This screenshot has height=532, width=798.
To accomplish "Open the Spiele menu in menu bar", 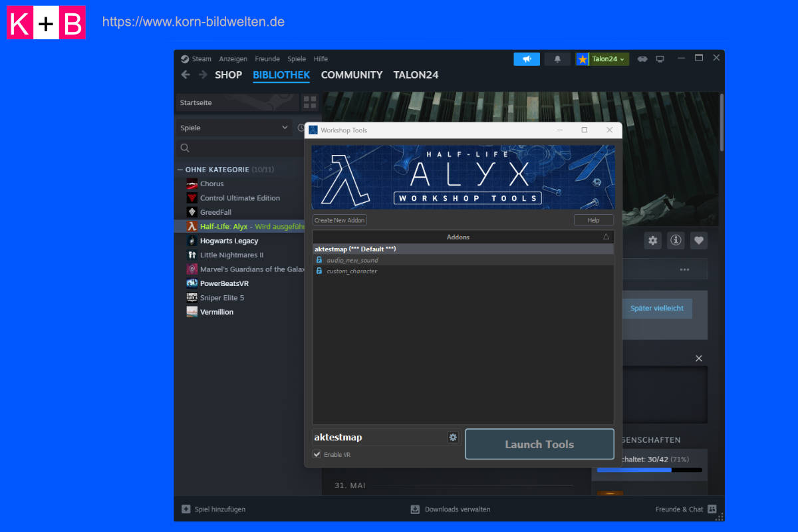I will (297, 59).
